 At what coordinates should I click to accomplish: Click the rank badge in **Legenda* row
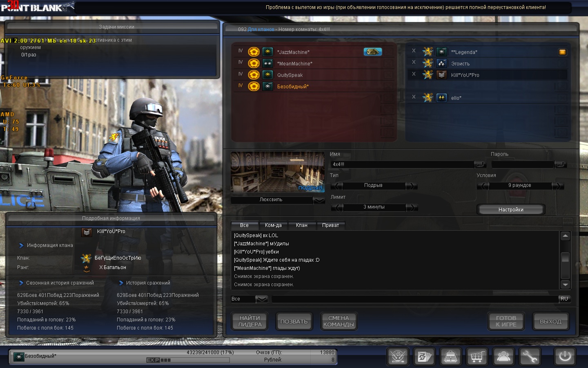[441, 52]
